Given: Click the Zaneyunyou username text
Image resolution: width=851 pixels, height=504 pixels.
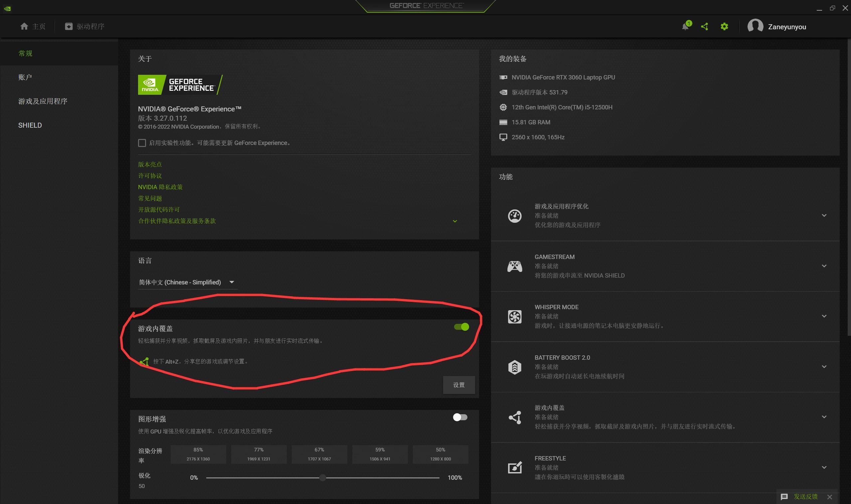Looking at the screenshot, I should [x=787, y=27].
